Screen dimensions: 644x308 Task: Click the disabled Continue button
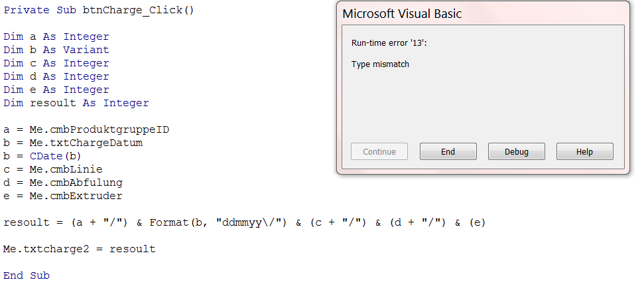pos(379,151)
